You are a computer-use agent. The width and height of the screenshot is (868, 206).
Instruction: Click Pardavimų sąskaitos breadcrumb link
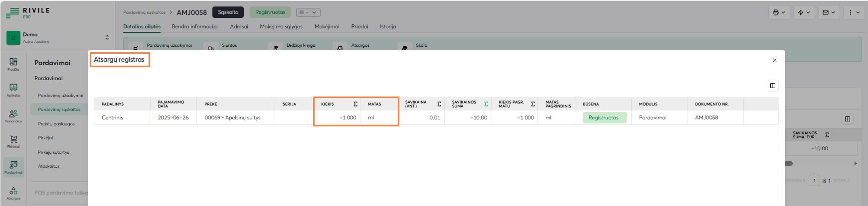[x=144, y=12]
